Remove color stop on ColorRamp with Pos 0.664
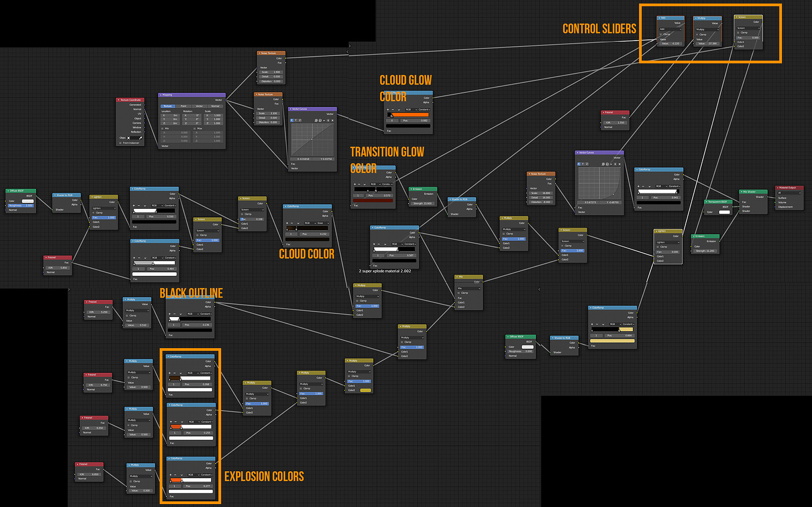Viewport: 812px width, 507px height. point(597,324)
